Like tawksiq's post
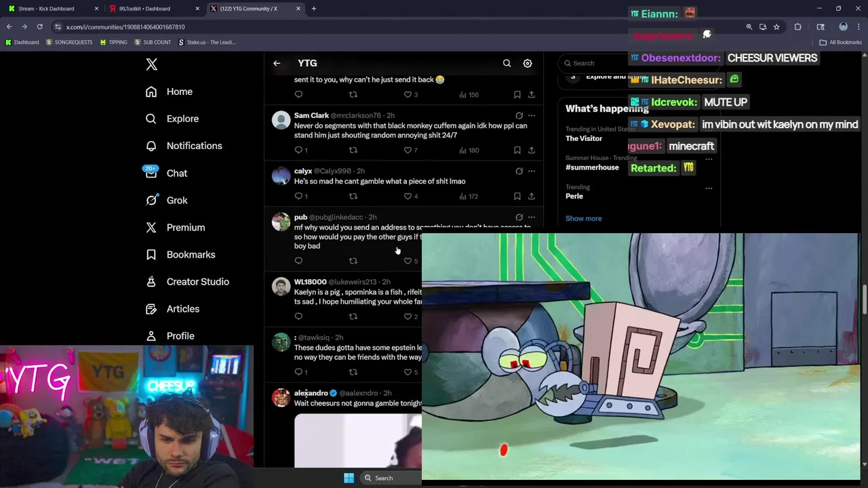 [x=410, y=372]
